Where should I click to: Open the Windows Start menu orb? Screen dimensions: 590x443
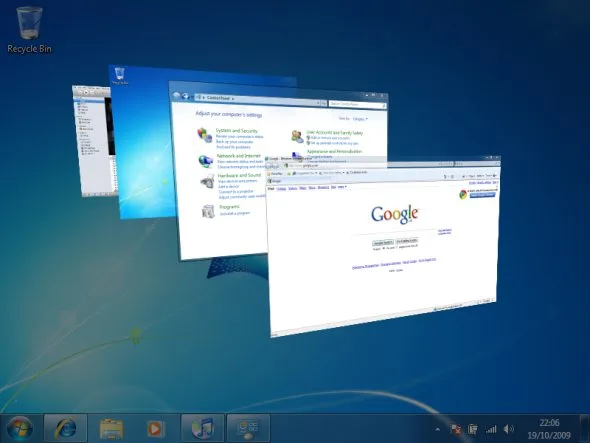click(19, 428)
